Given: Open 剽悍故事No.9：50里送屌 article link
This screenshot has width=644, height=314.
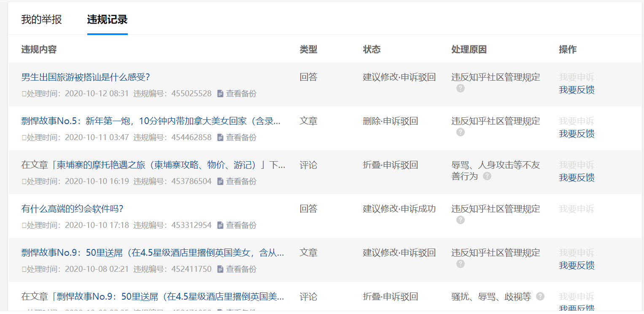Looking at the screenshot, I should [153, 253].
